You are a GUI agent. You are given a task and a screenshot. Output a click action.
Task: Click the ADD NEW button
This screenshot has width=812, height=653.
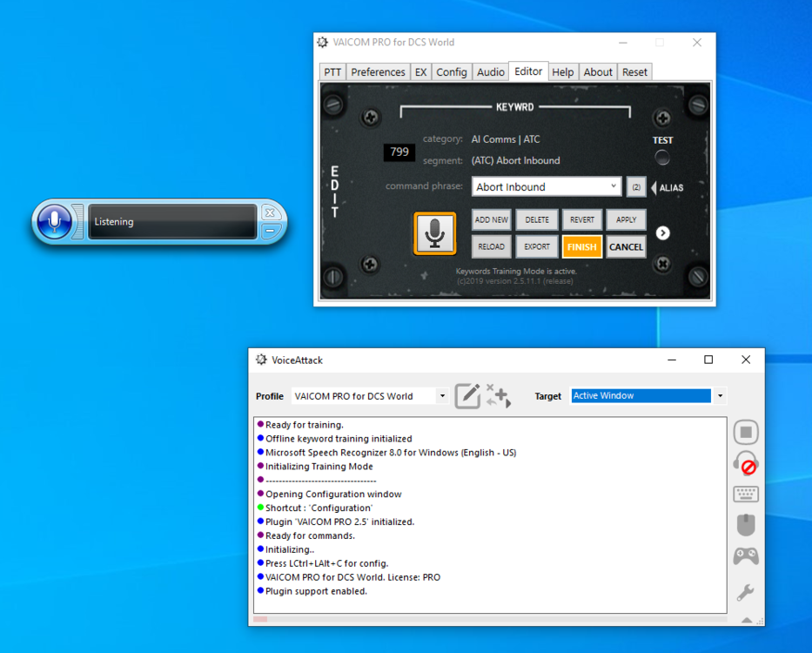492,219
